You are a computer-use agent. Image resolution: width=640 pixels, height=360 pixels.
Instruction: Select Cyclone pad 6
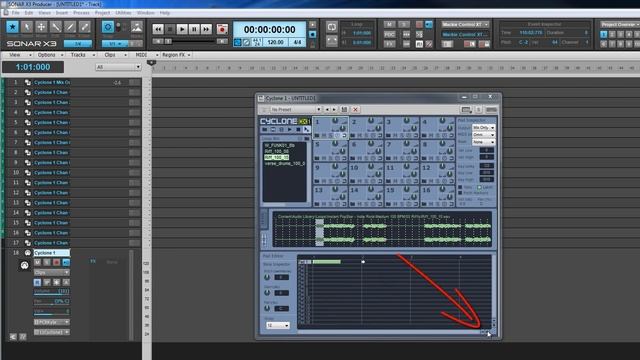click(x=366, y=151)
